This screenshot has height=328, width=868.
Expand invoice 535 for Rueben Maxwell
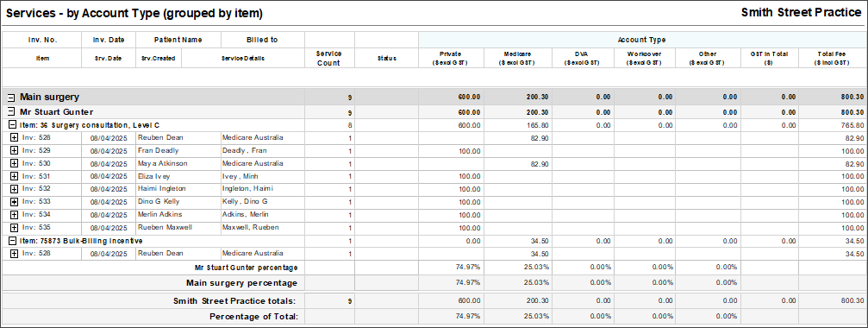pyautogui.click(x=15, y=227)
